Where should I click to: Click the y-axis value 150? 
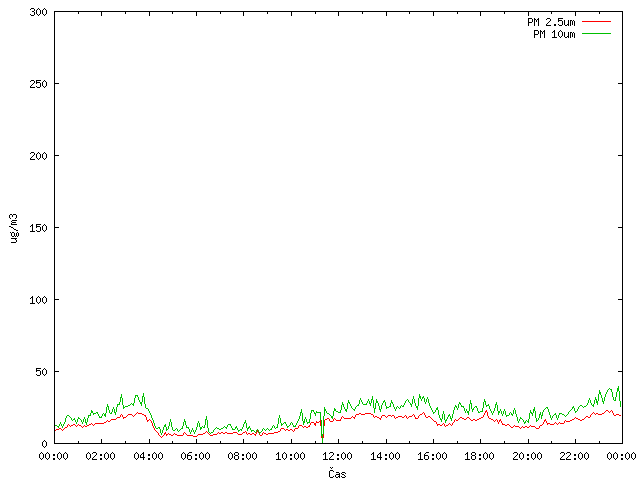[38, 228]
